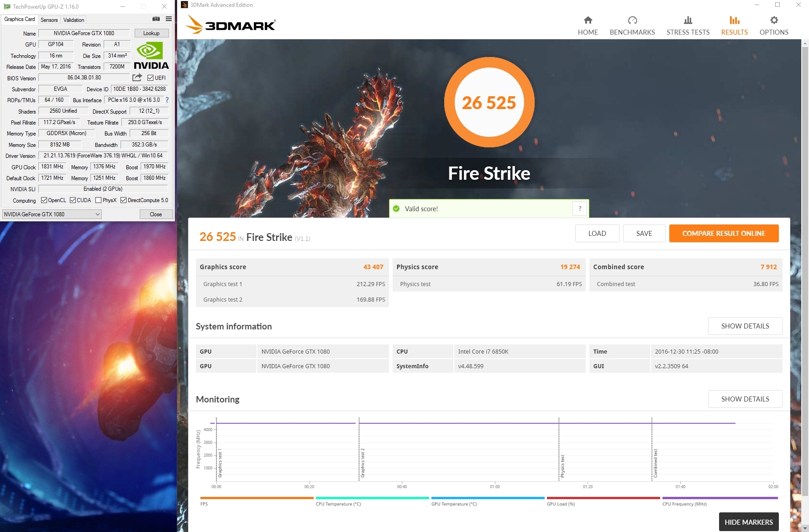This screenshot has height=532, width=809.
Task: Click the GPU-Z screenshot camera icon
Action: pos(156,19)
